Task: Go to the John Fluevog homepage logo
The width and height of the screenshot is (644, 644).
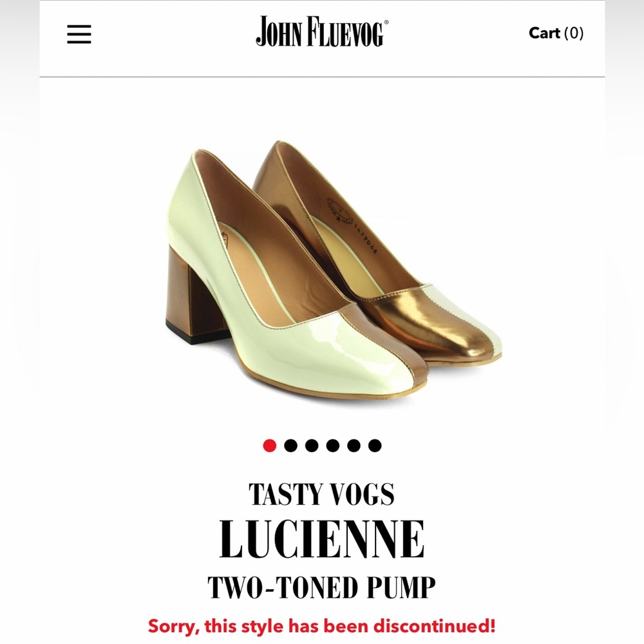Action: (x=322, y=32)
